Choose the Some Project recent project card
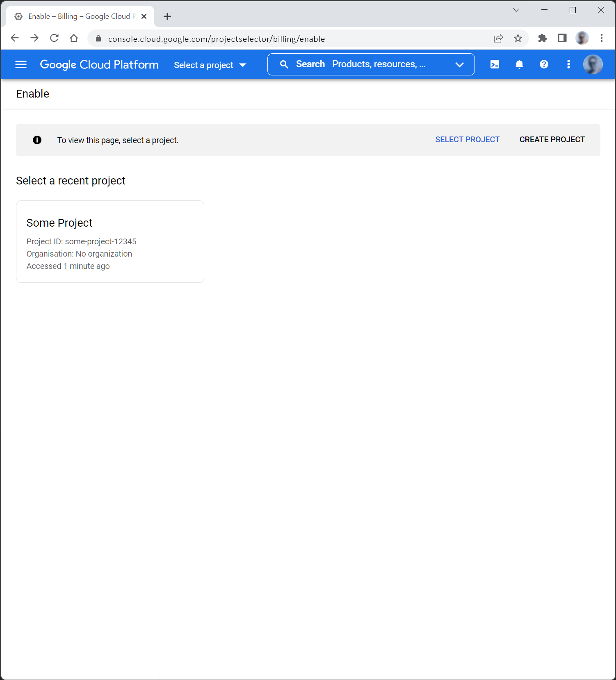This screenshot has height=680, width=616. tap(110, 241)
